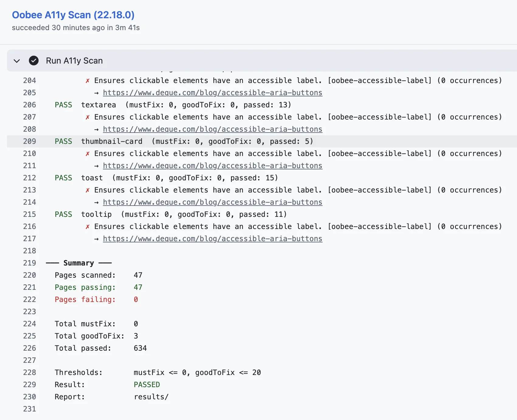Select line number 219
This screenshot has width=517, height=420.
coord(29,263)
